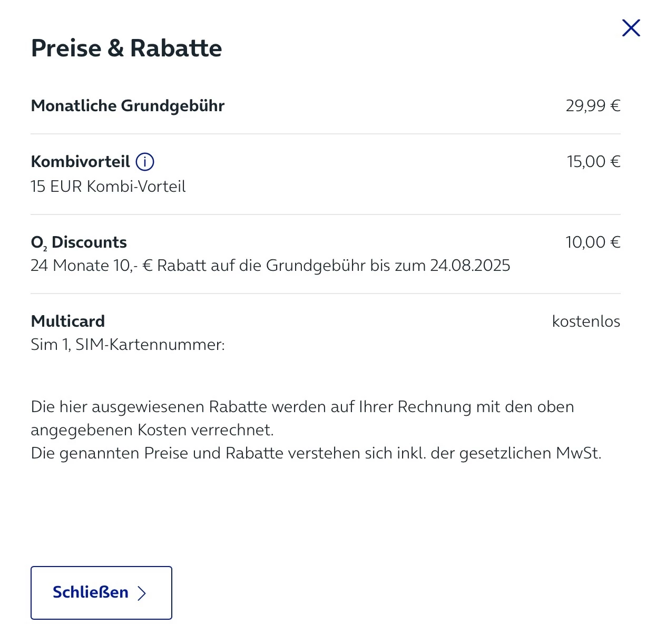The image size is (656, 644).
Task: Click the "kostenlos" Multicard price
Action: [586, 321]
